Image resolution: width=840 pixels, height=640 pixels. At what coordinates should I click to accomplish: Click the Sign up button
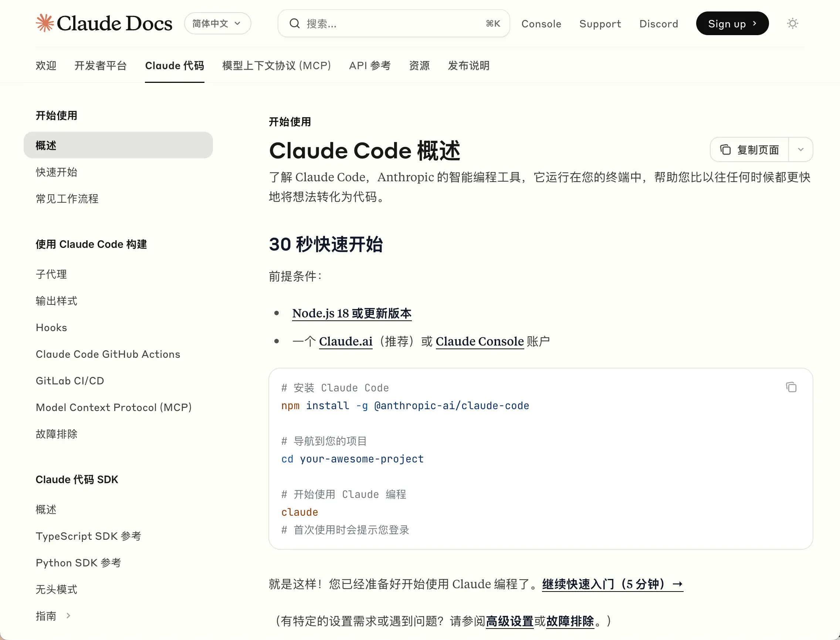(x=732, y=24)
